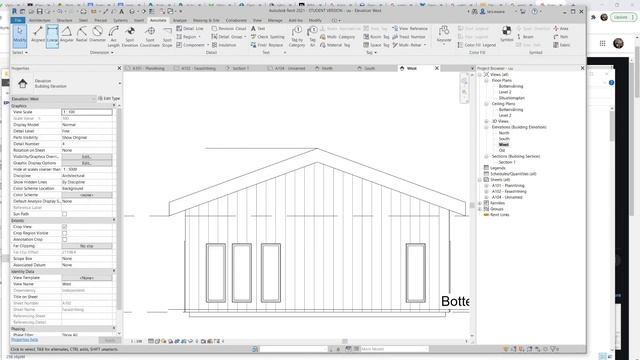Viewport: 640px width, 360px height.
Task: Click Update button in browser window
Action: [624, 17]
